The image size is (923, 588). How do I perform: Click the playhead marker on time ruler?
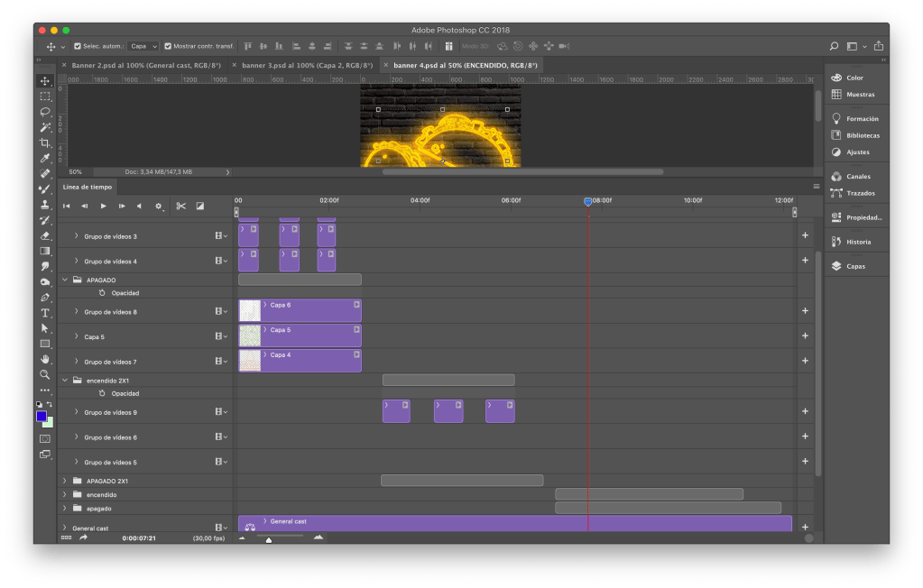tap(587, 201)
